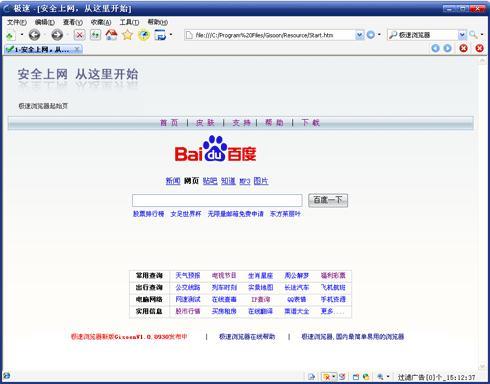Viewport: 490px width, 384px height.
Task: Click the Go button beside address bar
Action: (370, 35)
